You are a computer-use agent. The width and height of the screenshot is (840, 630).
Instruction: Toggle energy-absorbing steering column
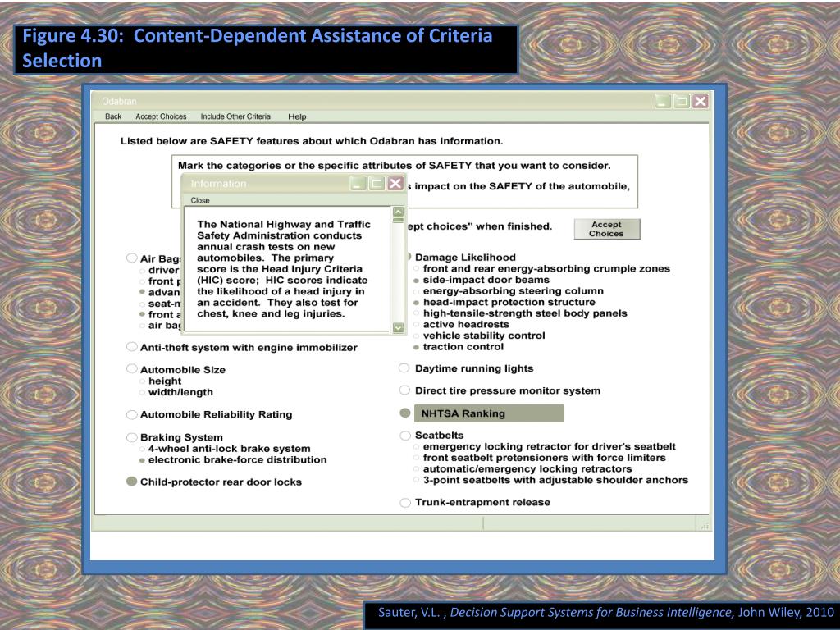[x=416, y=291]
